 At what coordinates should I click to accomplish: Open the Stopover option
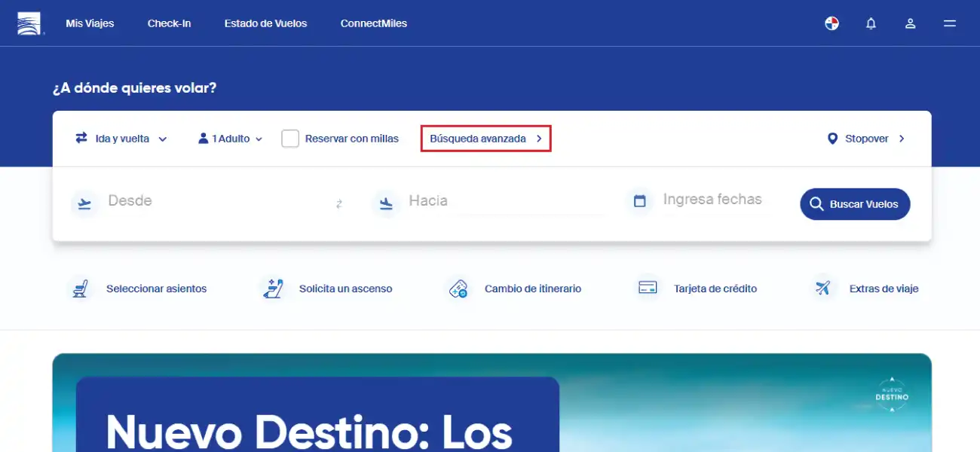coord(865,139)
